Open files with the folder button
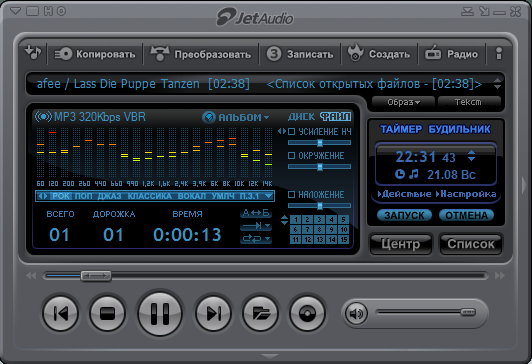 pos(260,313)
